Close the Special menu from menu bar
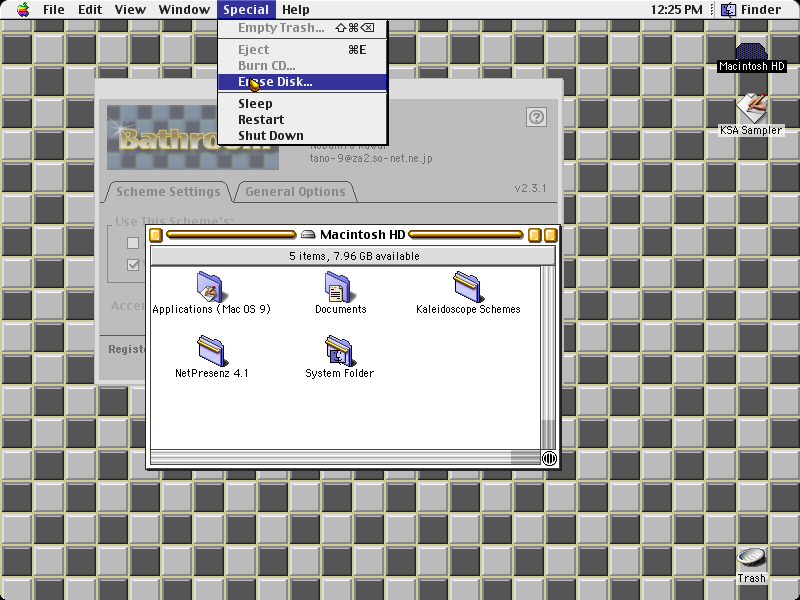Viewport: 800px width, 600px height. (x=246, y=9)
